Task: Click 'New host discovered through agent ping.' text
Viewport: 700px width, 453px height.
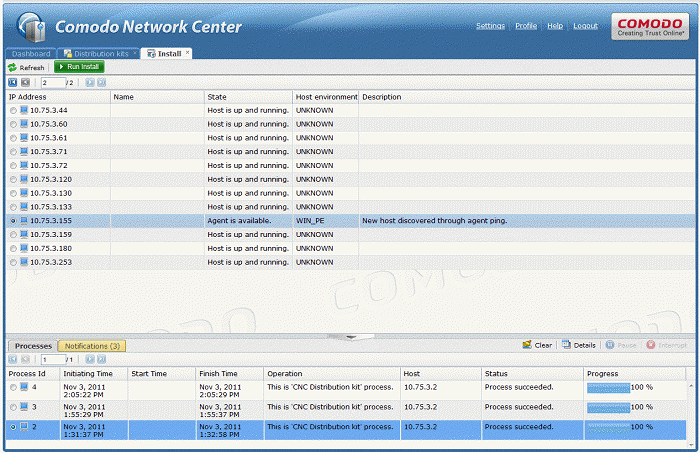Action: click(434, 220)
